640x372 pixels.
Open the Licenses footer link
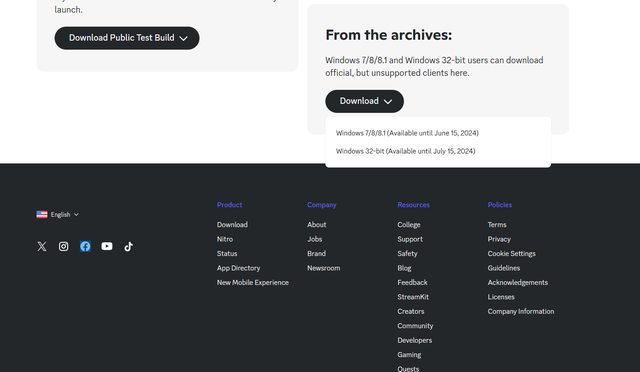coord(501,297)
